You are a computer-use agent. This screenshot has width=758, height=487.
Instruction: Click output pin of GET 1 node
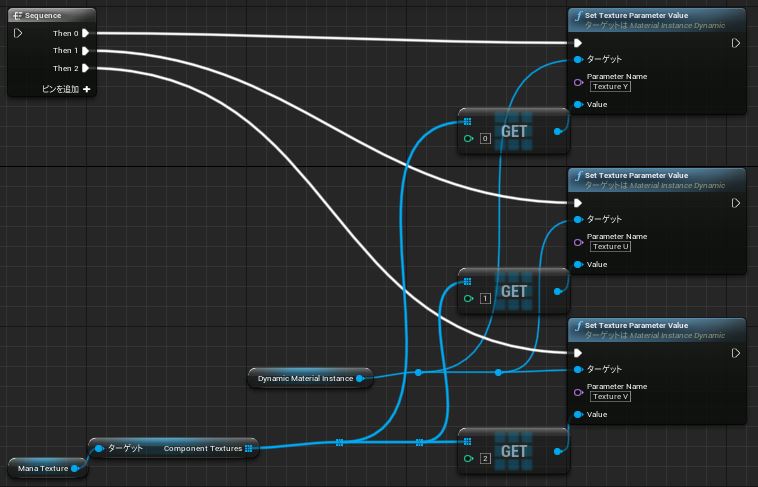point(557,292)
